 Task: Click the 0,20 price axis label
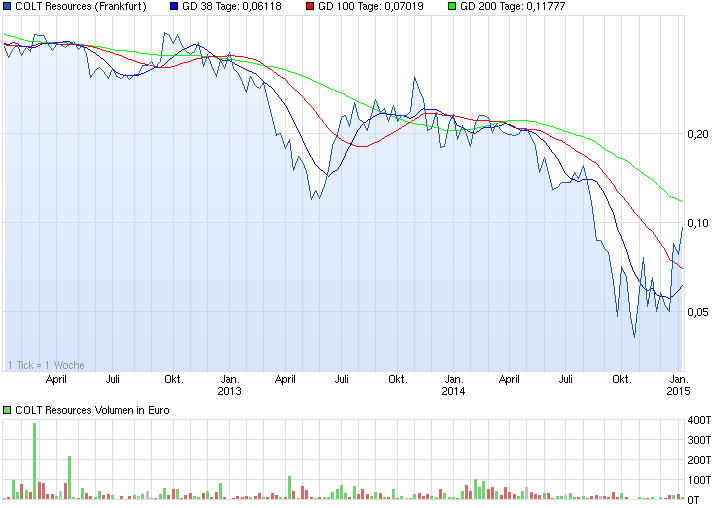698,134
